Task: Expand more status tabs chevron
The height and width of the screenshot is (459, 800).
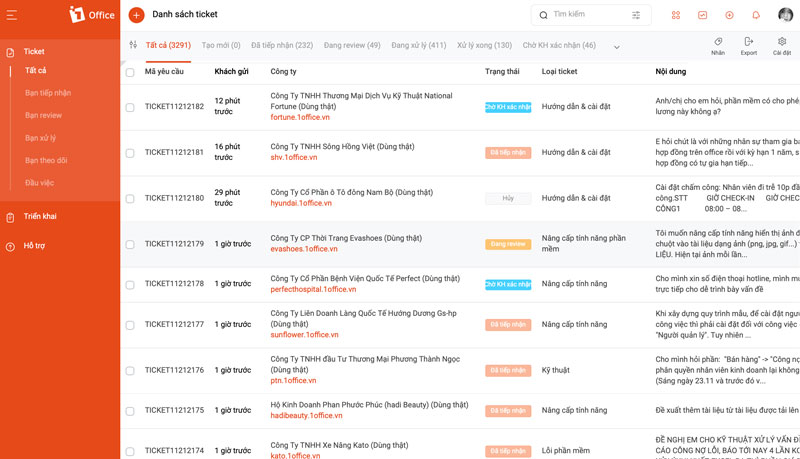Action: [x=616, y=47]
